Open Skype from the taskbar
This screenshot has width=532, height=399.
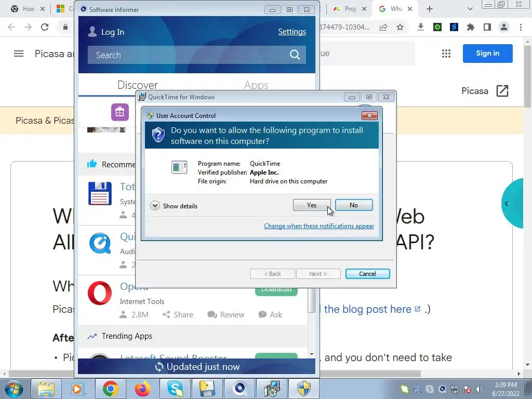175,389
